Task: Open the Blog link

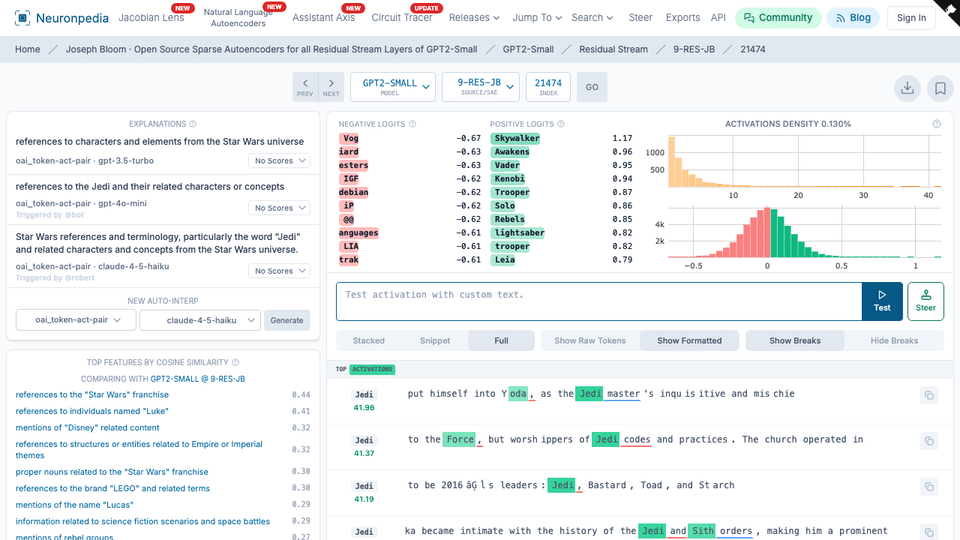Action: 853,18
